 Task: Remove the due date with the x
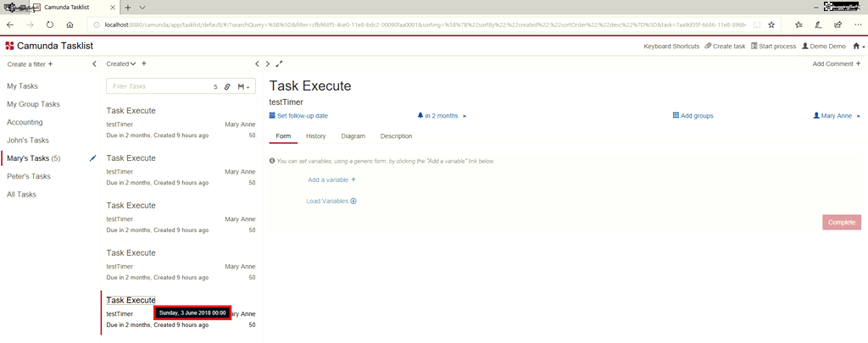pyautogui.click(x=465, y=116)
